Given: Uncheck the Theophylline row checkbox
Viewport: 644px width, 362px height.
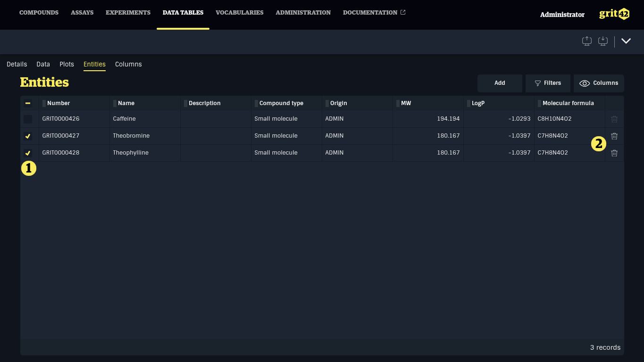Looking at the screenshot, I should click(x=28, y=153).
